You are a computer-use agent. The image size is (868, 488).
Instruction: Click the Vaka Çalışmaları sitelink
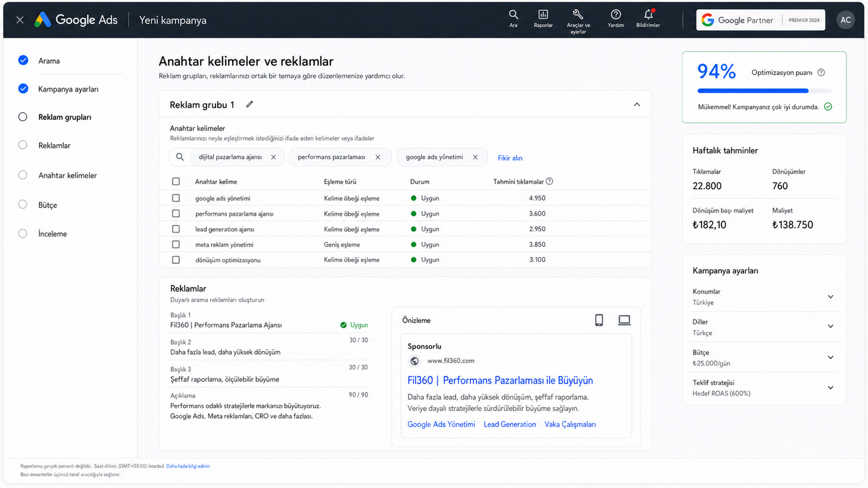[570, 425]
